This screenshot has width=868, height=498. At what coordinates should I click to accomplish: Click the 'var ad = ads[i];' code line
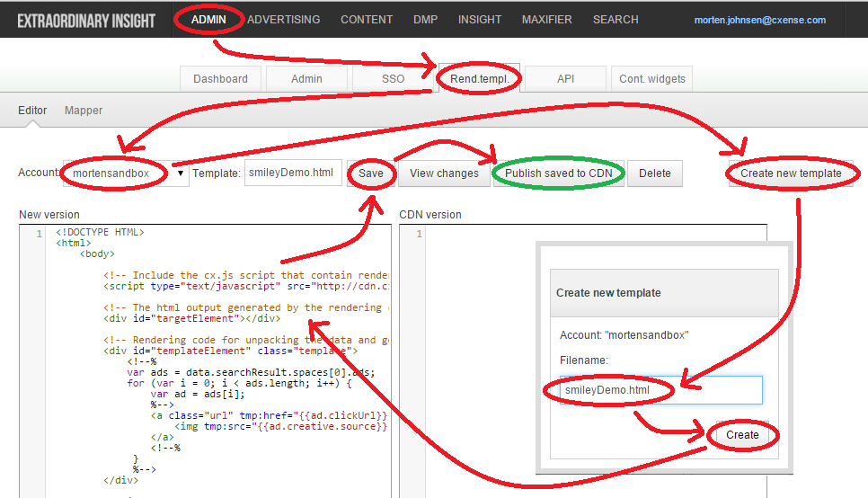(197, 394)
